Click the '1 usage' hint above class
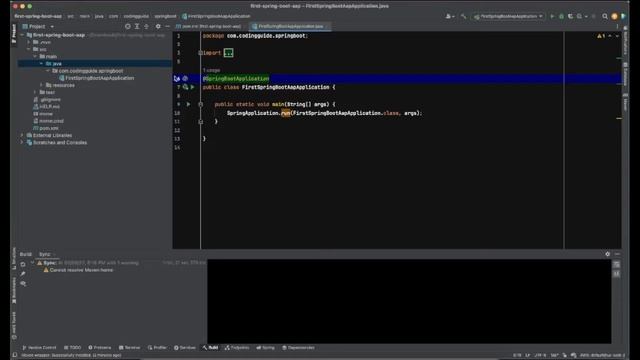Screen dimensions: 640x360 point(211,70)
